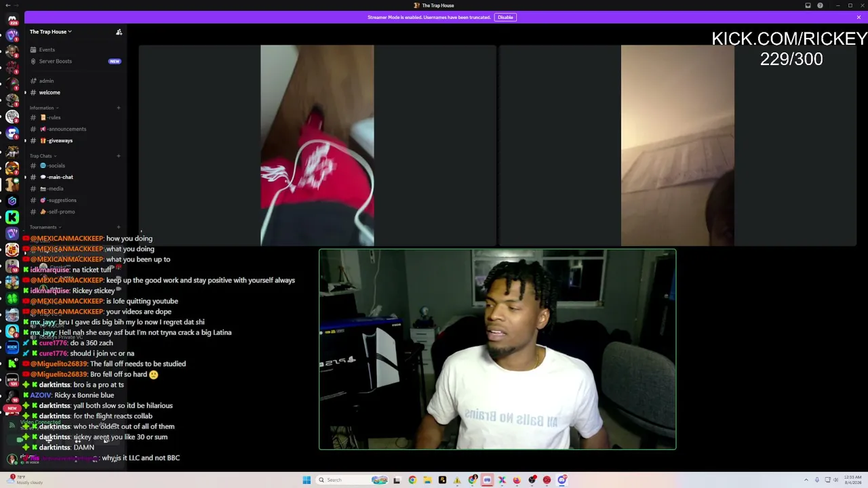Open the taskbar clock showing 12:33 AM

(854, 480)
